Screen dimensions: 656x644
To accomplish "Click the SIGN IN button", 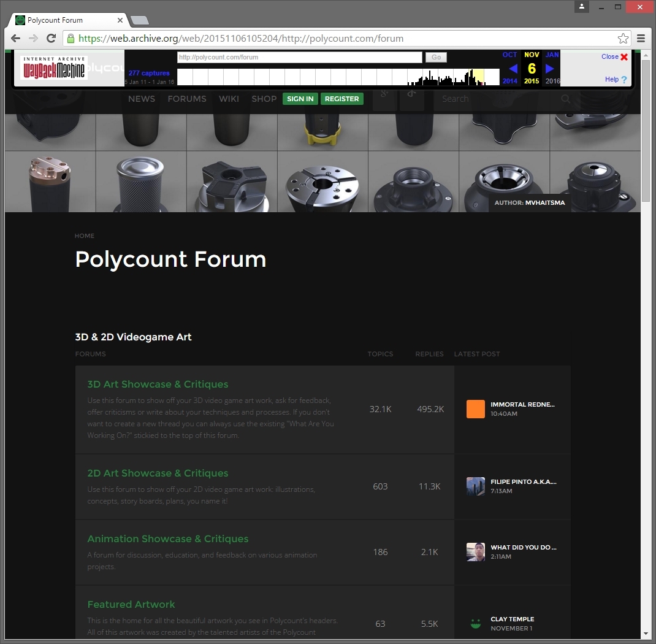I will coord(300,99).
